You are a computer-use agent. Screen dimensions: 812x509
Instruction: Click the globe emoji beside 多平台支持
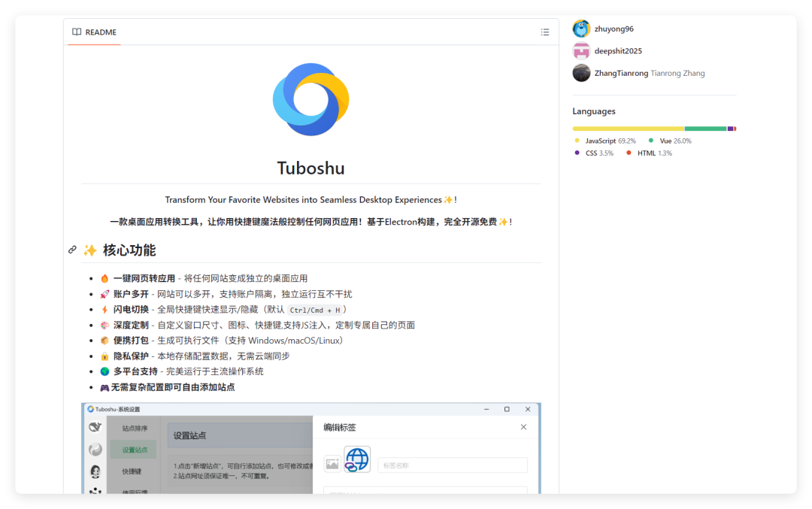(105, 371)
